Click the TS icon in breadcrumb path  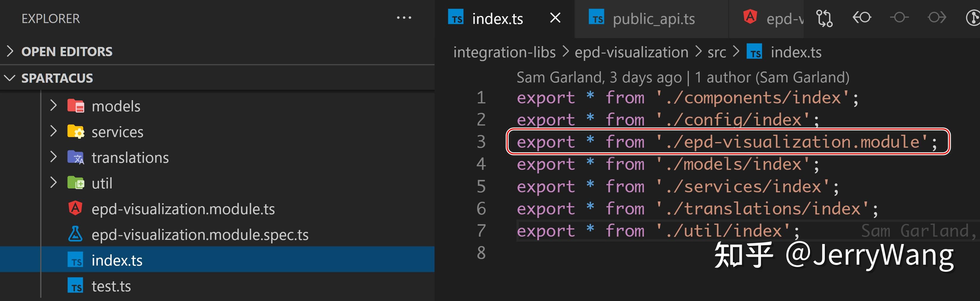[x=754, y=52]
